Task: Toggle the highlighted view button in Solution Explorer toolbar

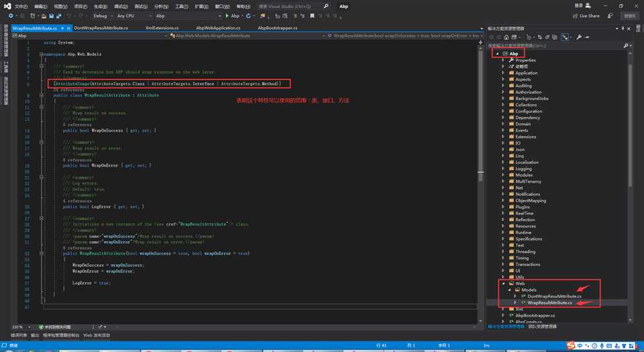Action: tap(566, 37)
